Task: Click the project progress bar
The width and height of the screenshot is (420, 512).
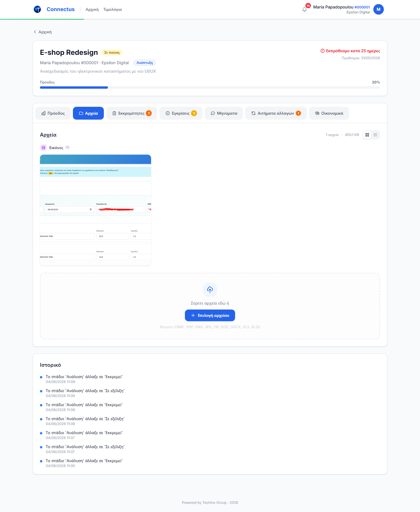Action: click(210, 88)
